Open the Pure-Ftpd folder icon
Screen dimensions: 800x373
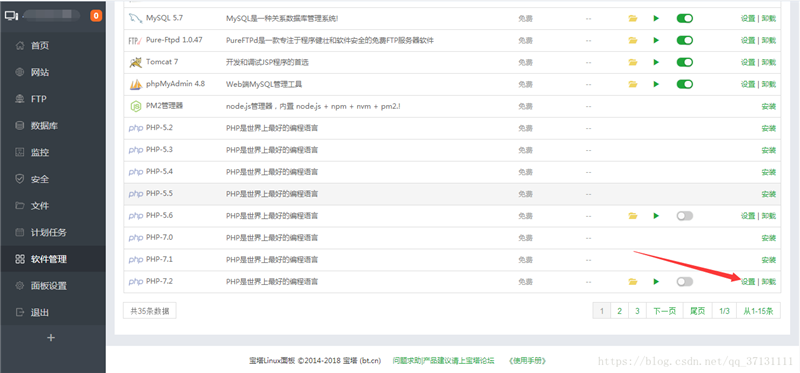pyautogui.click(x=633, y=40)
